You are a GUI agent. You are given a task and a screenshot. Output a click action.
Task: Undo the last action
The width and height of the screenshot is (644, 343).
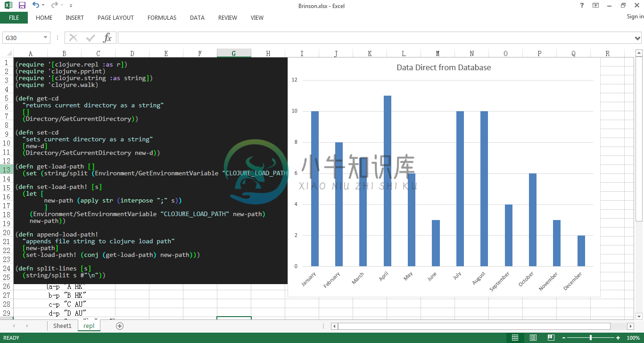tap(36, 5)
